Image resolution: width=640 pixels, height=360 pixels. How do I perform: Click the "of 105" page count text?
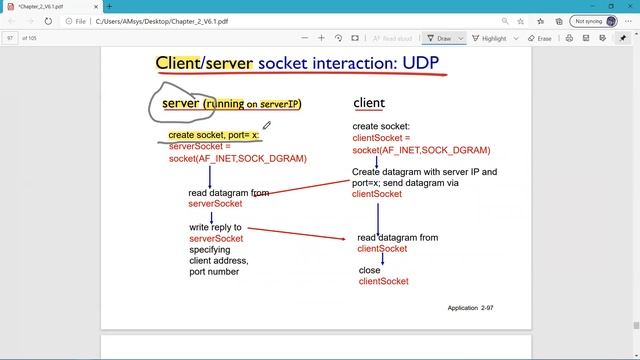[29, 38]
